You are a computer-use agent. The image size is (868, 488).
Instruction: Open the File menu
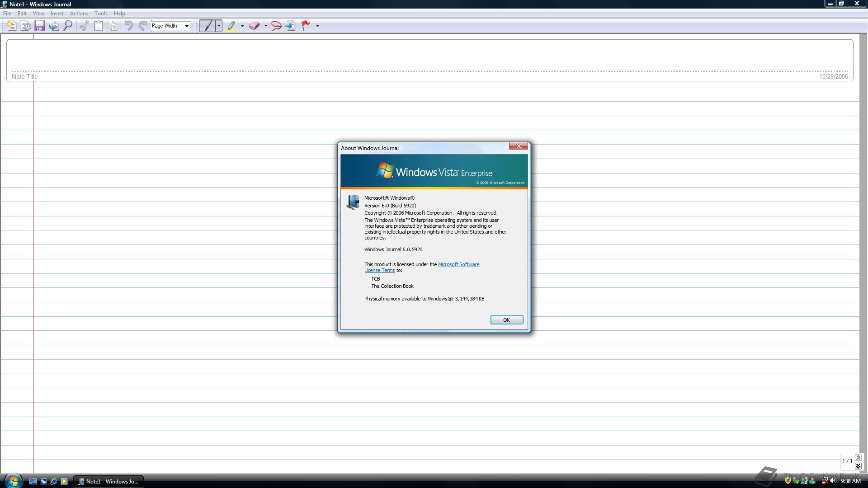pyautogui.click(x=7, y=14)
